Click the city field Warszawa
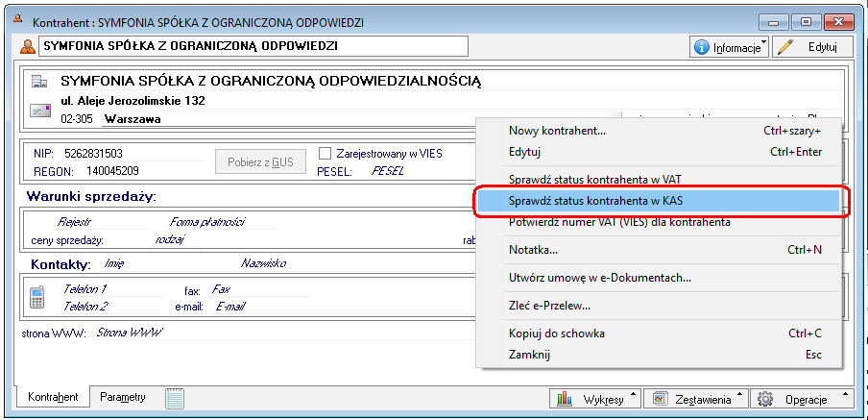Screen dimensions: 868x420 [x=356, y=118]
